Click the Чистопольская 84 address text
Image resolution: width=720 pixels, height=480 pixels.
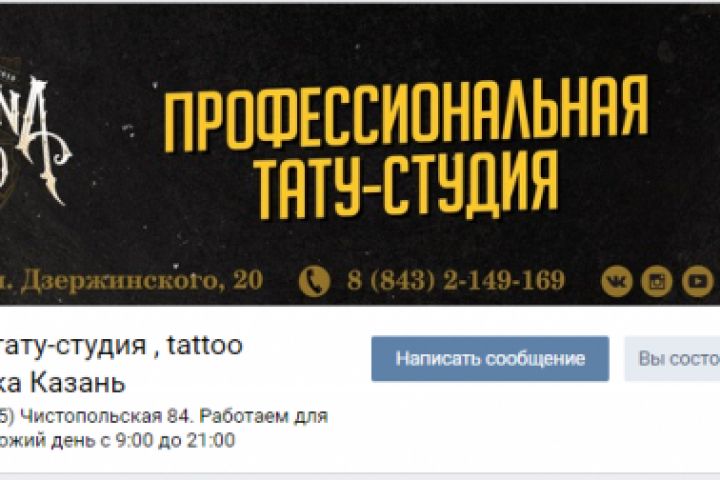102,417
